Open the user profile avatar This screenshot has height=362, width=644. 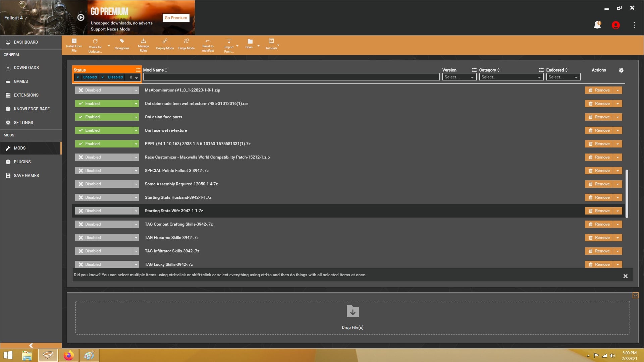(x=615, y=25)
